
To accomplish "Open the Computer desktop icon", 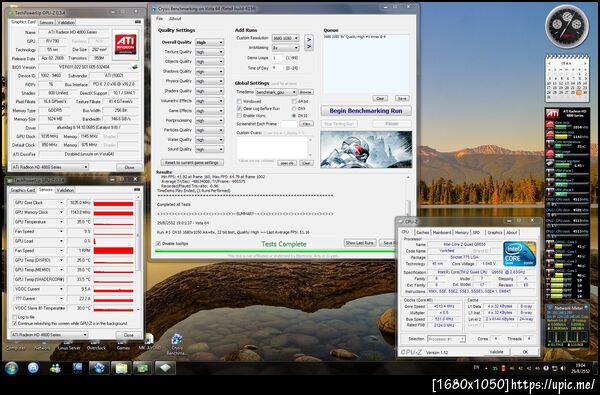I will [15, 348].
